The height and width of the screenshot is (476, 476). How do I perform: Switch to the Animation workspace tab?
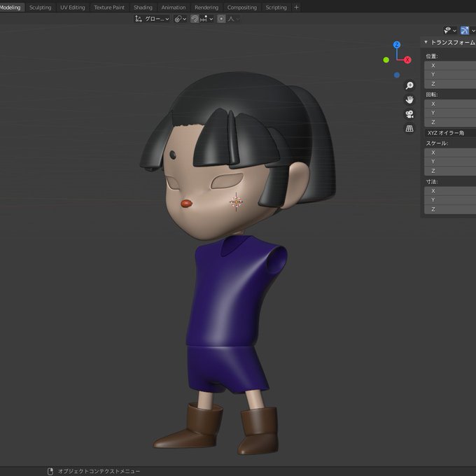tap(174, 7)
